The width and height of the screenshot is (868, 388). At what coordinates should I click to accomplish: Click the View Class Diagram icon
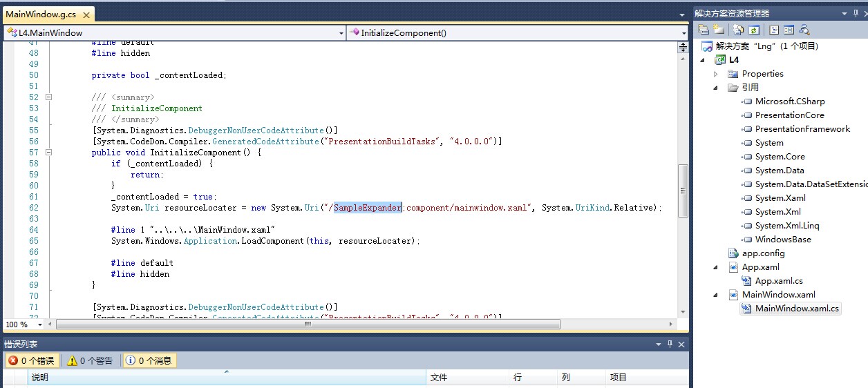[x=804, y=30]
